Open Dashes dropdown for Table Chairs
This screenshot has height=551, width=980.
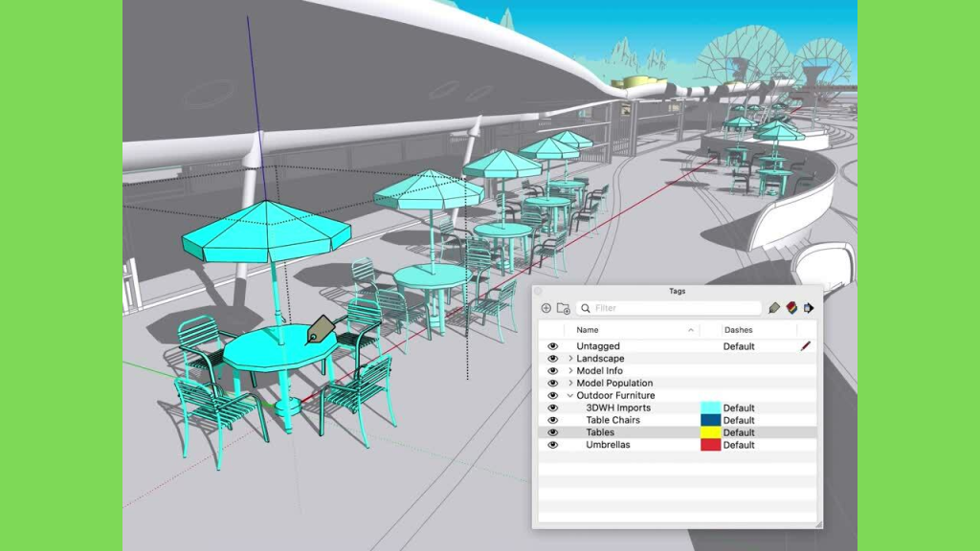(739, 421)
